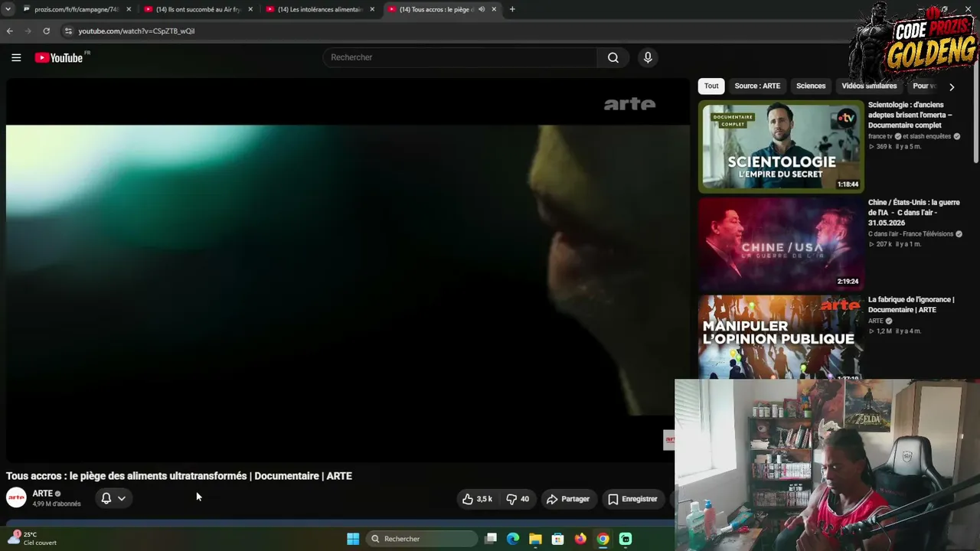The height and width of the screenshot is (551, 980).
Task: Reload the current YouTube page
Action: pyautogui.click(x=47, y=31)
